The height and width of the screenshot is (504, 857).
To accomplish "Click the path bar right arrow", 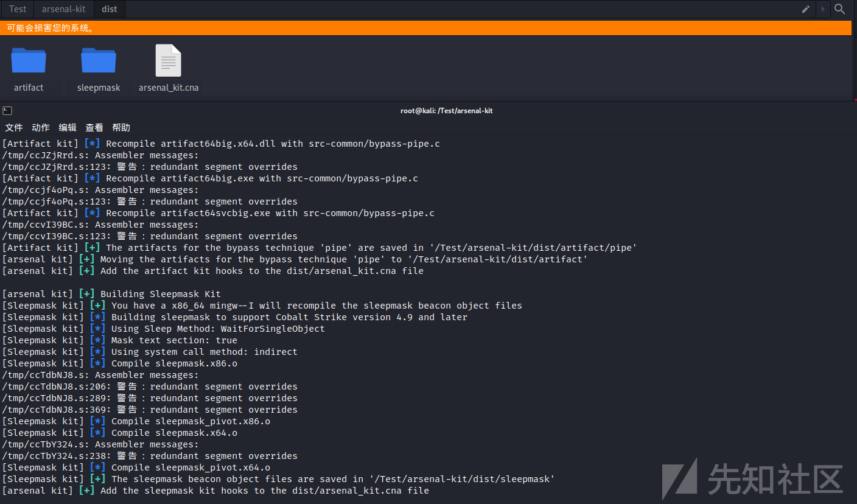I will tap(823, 9).
